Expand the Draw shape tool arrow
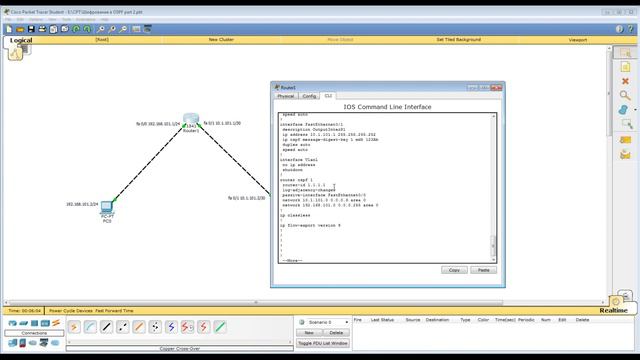Viewport: 640px width, 360px height. click(635, 110)
